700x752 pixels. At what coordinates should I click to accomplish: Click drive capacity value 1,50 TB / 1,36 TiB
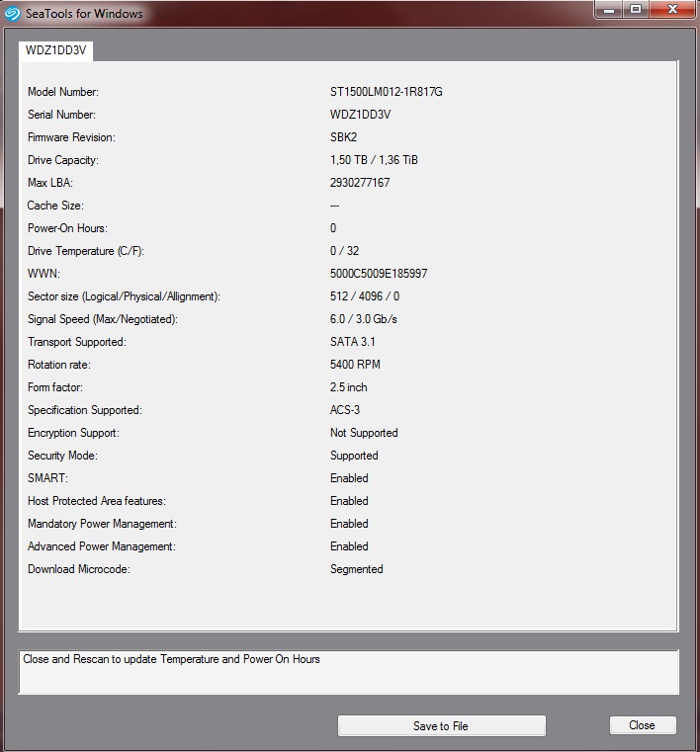coord(374,160)
